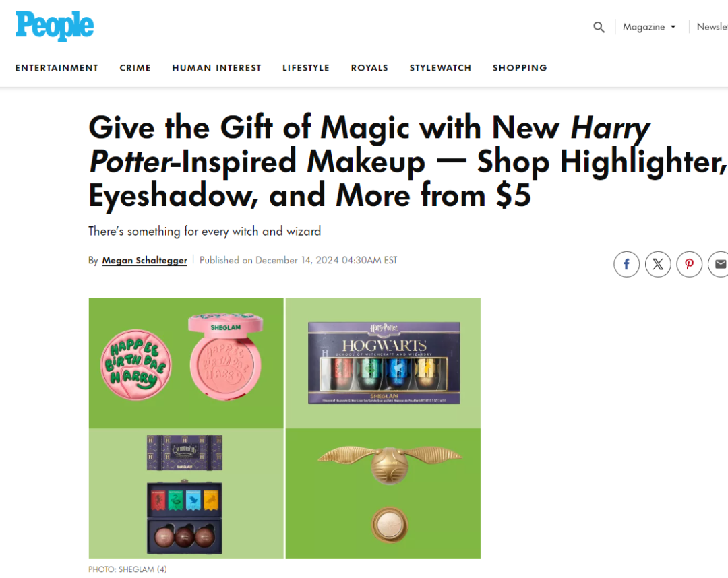Expand the Magazine dropdown
This screenshot has height=578, width=728.
[x=649, y=27]
